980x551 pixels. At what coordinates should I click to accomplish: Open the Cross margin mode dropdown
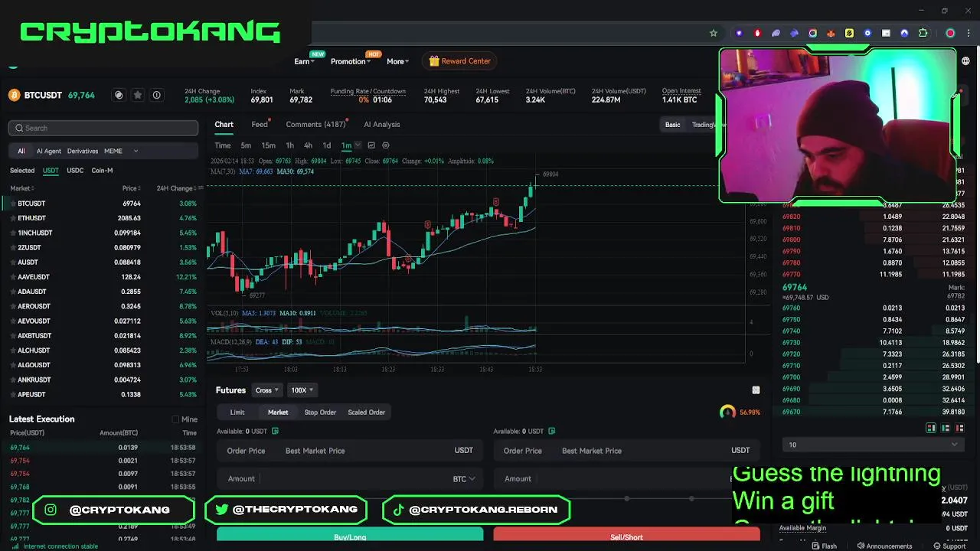[267, 390]
